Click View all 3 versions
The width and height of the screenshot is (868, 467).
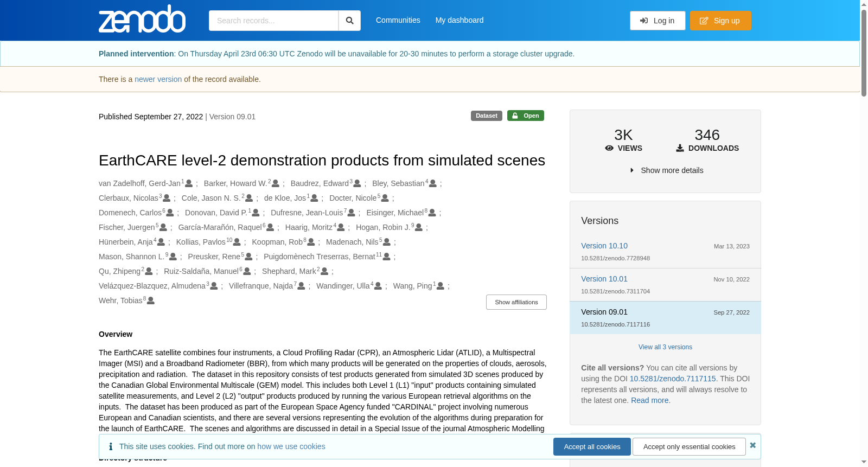665,347
